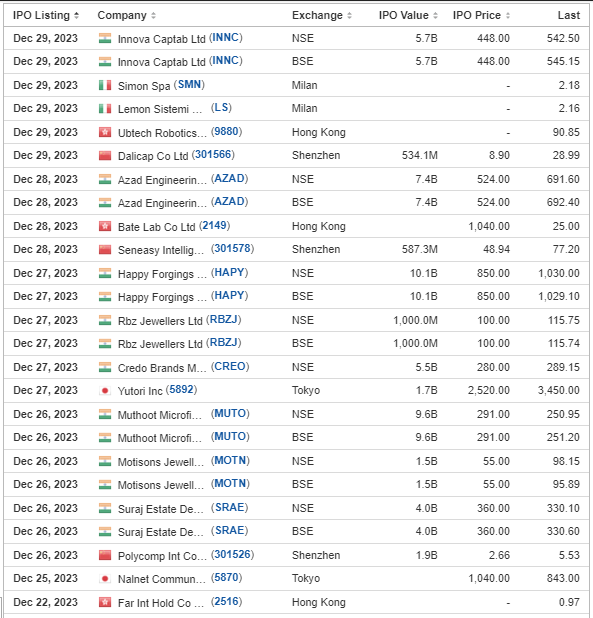This screenshot has width=593, height=618.
Task: Click IPO value 534.1M cell
Action: pyautogui.click(x=420, y=156)
